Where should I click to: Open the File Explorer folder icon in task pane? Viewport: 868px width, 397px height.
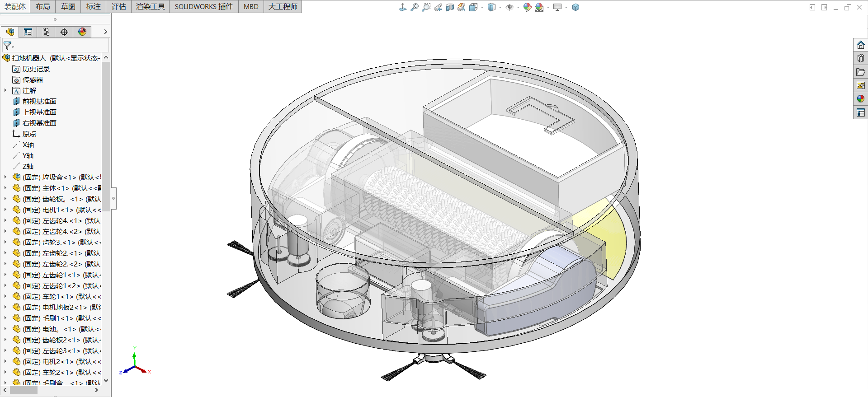(860, 72)
